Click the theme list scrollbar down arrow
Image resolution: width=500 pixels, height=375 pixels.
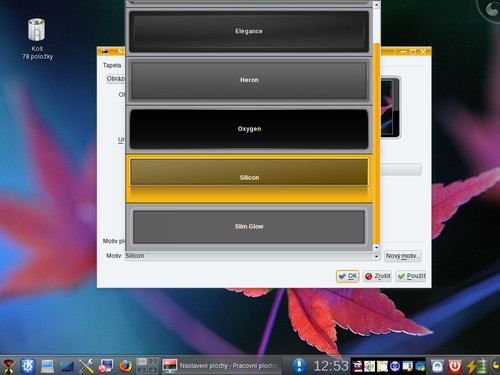point(376,248)
